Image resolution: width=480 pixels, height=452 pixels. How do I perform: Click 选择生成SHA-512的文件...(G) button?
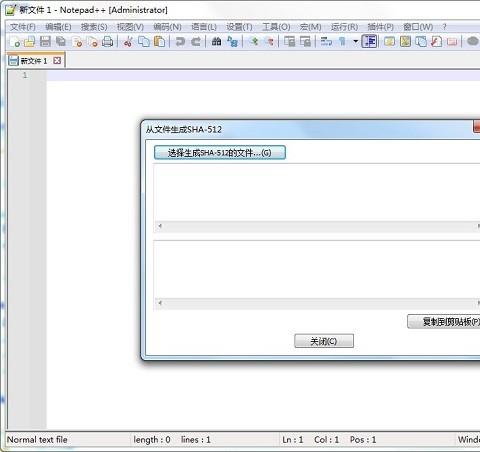click(220, 153)
